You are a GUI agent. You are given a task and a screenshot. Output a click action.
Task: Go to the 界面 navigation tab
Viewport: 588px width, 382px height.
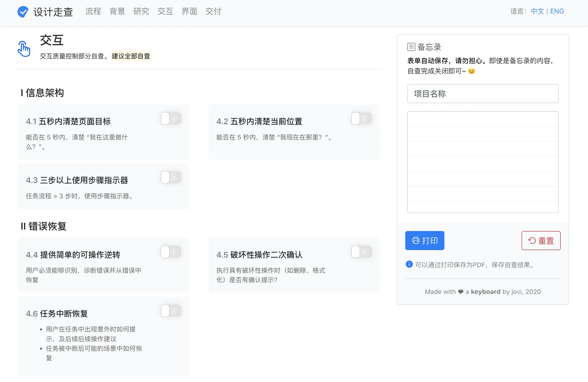189,12
